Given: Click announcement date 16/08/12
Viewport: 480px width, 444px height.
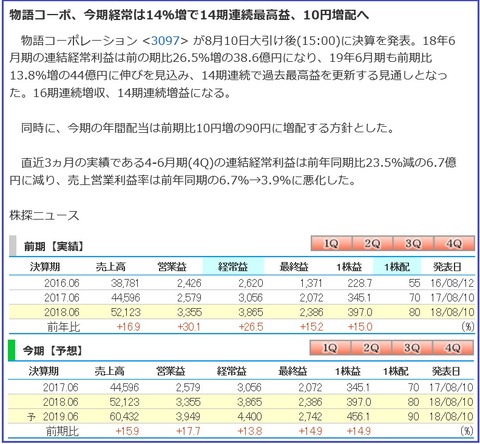Looking at the screenshot, I should tap(452, 283).
